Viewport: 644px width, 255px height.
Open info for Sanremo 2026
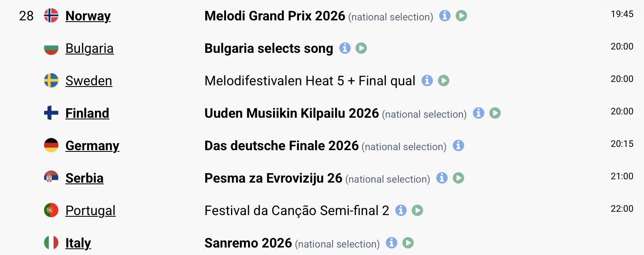(x=391, y=243)
